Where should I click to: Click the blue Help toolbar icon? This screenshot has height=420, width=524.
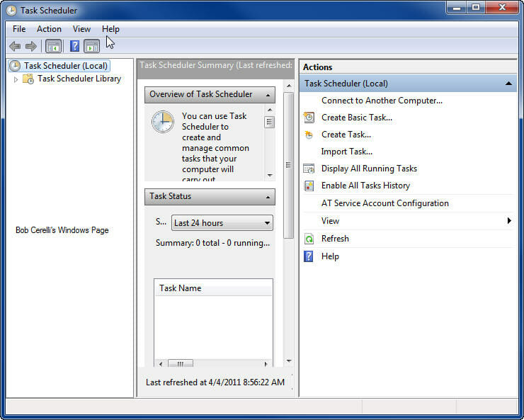click(74, 46)
